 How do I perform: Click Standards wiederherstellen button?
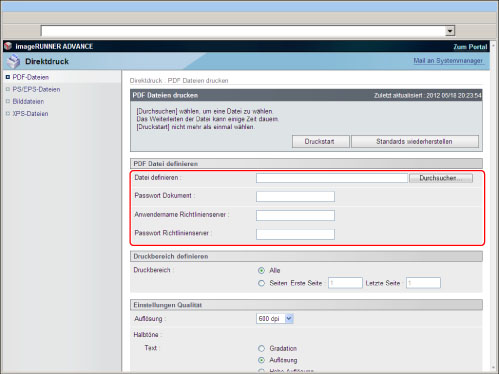415,141
